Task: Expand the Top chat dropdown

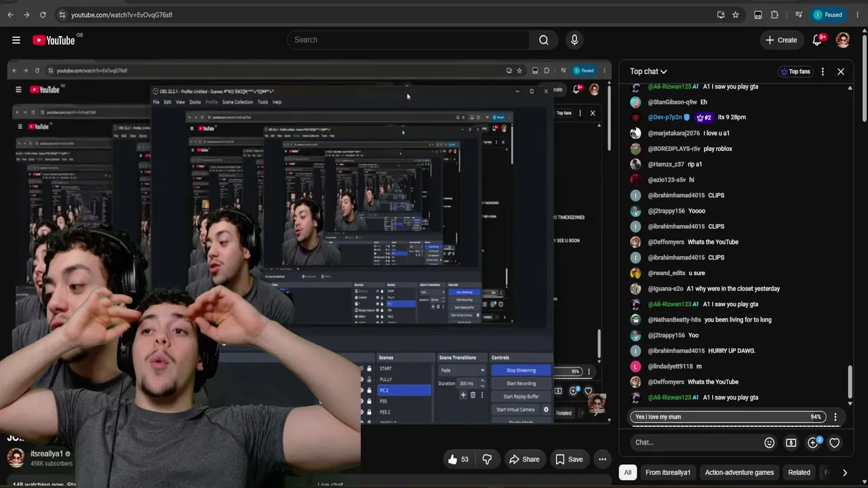Action: coord(648,71)
